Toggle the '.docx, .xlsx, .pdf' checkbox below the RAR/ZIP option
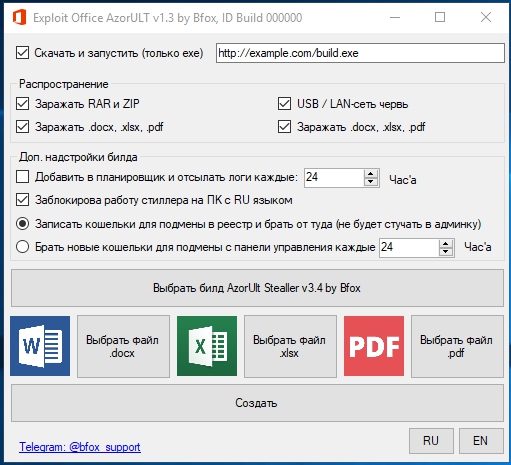Viewport: 511px width, 465px height. [22, 127]
